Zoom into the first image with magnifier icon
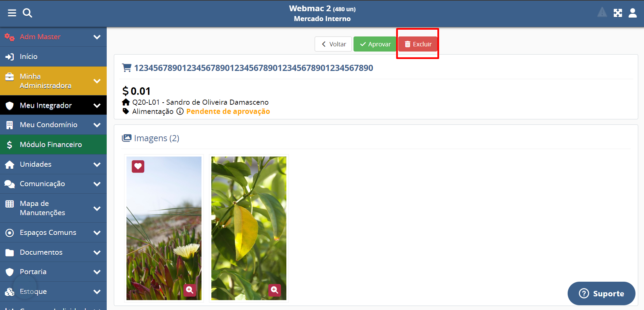644x310 pixels. tap(190, 290)
